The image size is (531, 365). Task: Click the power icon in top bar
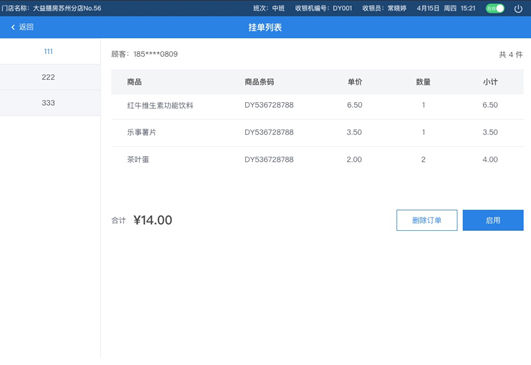pyautogui.click(x=518, y=8)
